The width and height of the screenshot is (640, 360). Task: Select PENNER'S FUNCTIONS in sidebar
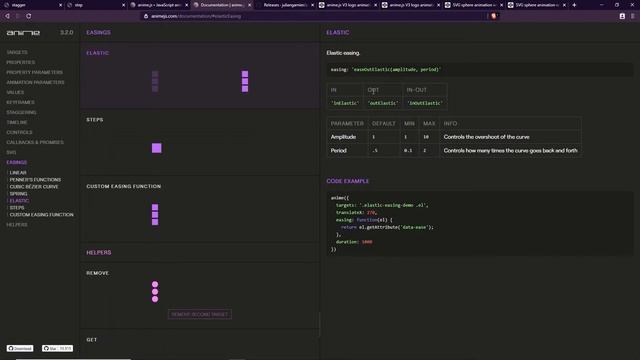click(x=35, y=180)
